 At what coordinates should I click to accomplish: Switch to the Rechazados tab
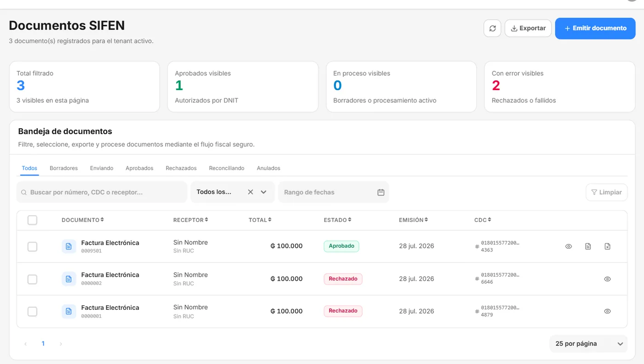(x=181, y=168)
